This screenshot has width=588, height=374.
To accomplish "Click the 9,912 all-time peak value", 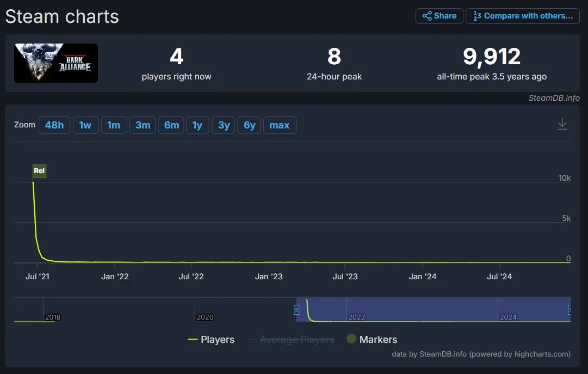I will (492, 57).
